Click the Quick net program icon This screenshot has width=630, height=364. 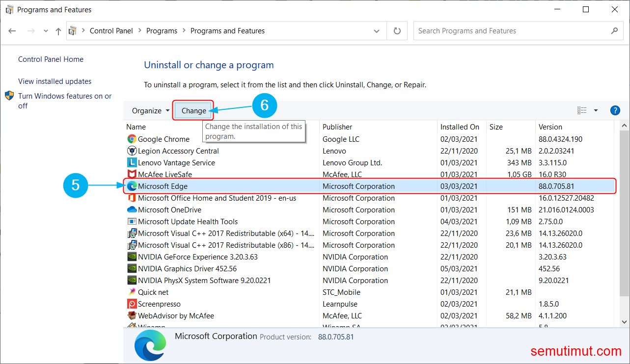(132, 292)
